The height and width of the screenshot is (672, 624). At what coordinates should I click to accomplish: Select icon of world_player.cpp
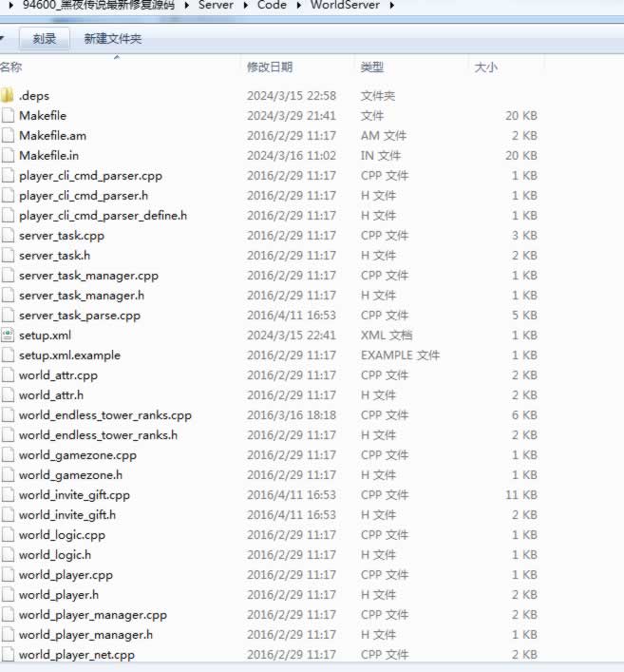point(8,575)
